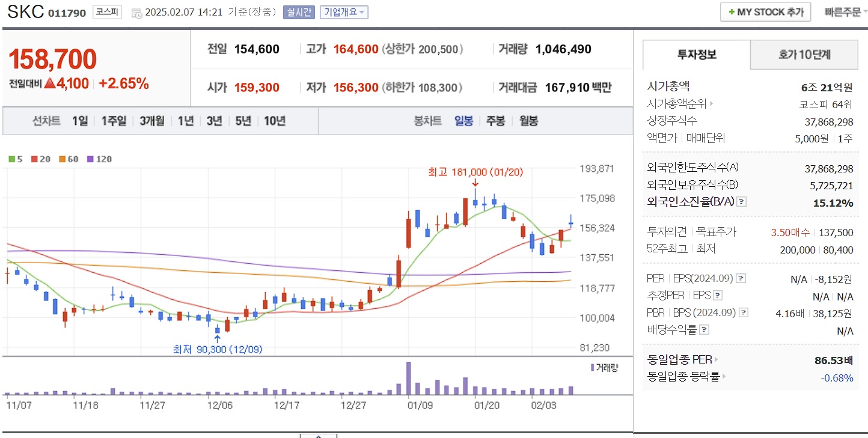This screenshot has height=438, width=868.
Task: Select the 10년 line chart period
Action: 275,121
